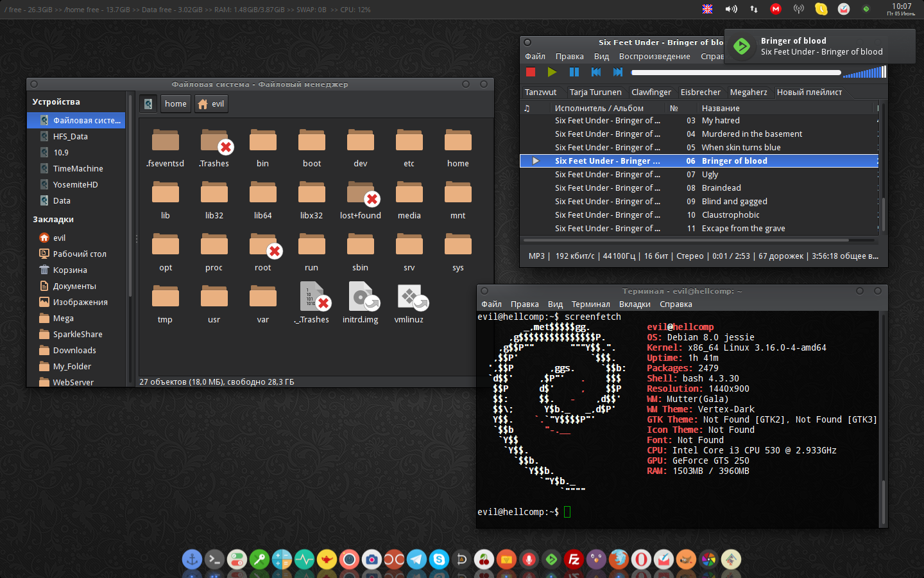This screenshot has width=924, height=578.
Task: Open the Файл menu in the audio player
Action: click(535, 57)
